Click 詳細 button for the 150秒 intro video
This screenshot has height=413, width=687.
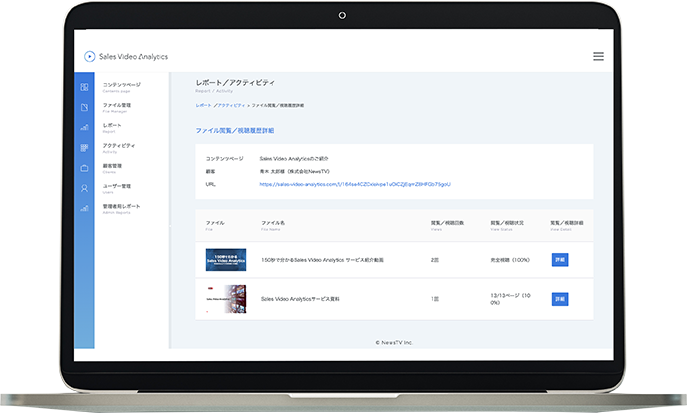coord(559,259)
